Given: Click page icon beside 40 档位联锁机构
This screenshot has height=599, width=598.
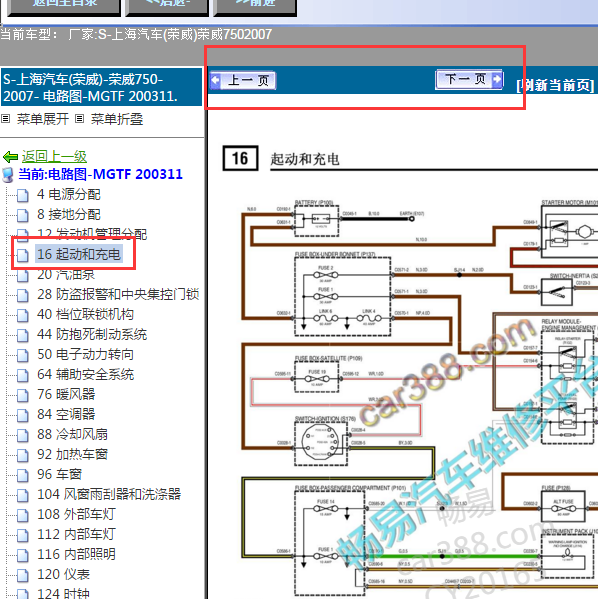Looking at the screenshot, I should pos(23,315).
